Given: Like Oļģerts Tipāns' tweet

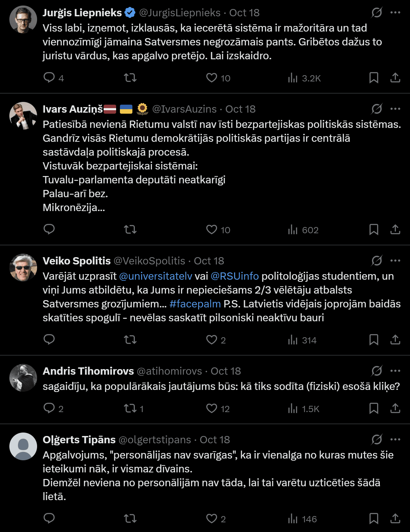Looking at the screenshot, I should point(211,518).
